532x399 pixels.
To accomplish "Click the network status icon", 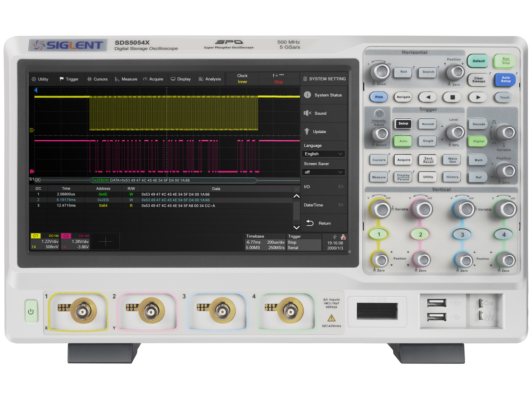I will click(343, 237).
